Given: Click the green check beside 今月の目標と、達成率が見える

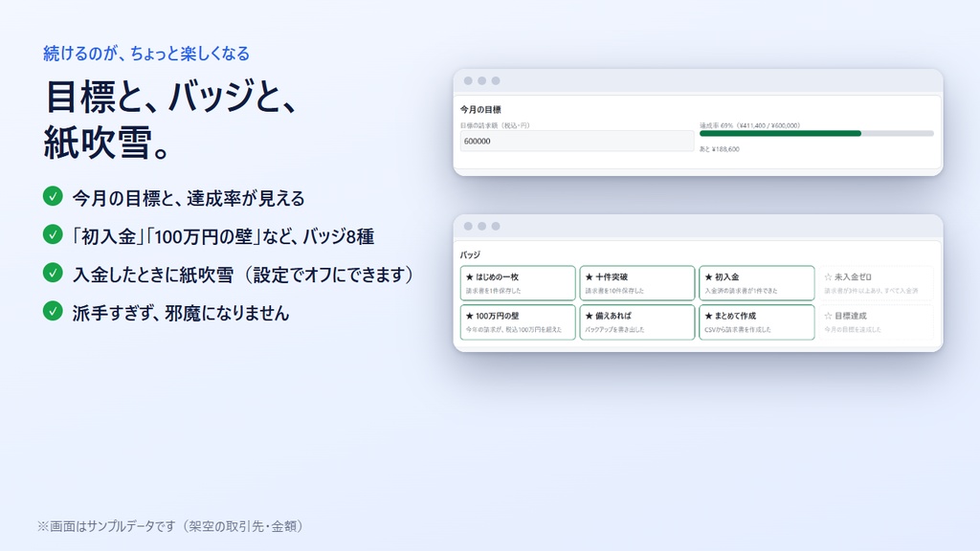Looking at the screenshot, I should click(54, 196).
